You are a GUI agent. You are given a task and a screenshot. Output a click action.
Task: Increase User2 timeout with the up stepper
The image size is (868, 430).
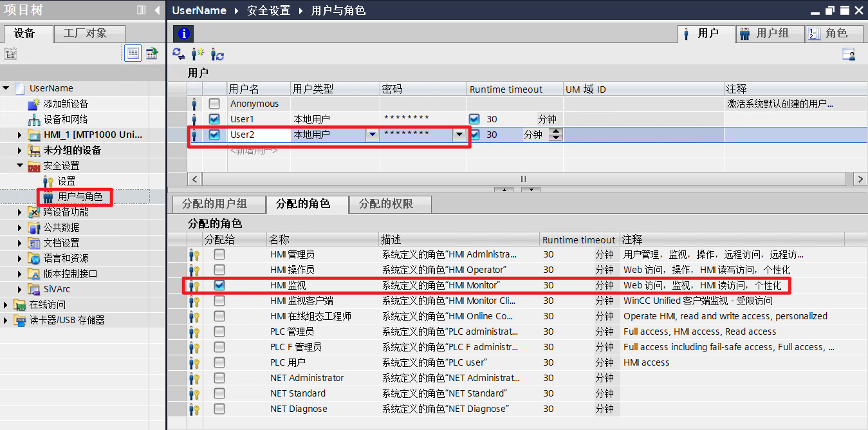coord(555,131)
